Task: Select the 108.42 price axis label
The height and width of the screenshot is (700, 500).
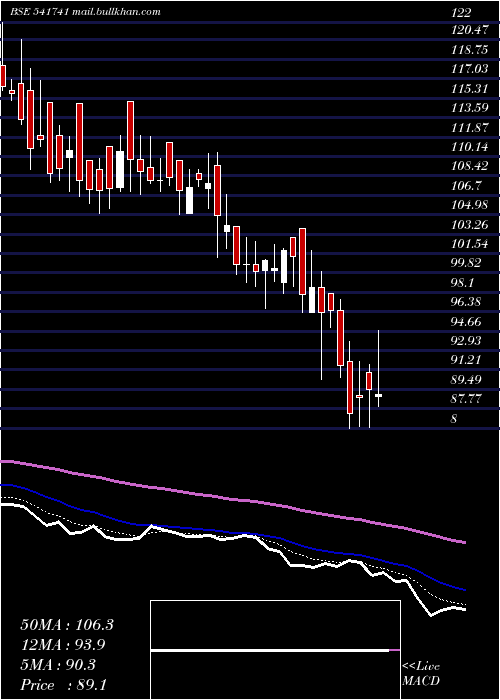Action: 469,166
